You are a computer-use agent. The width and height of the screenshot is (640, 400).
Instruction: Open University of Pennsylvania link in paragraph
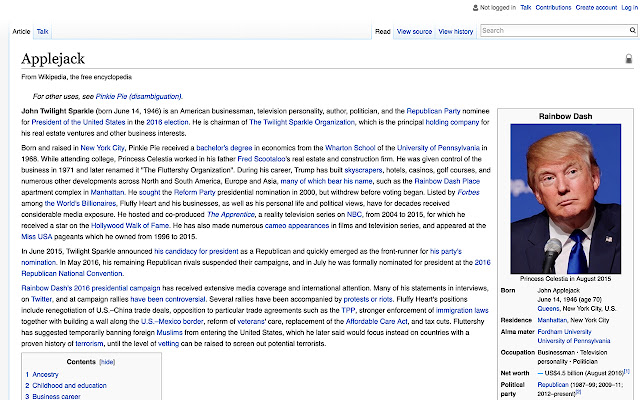coord(438,148)
